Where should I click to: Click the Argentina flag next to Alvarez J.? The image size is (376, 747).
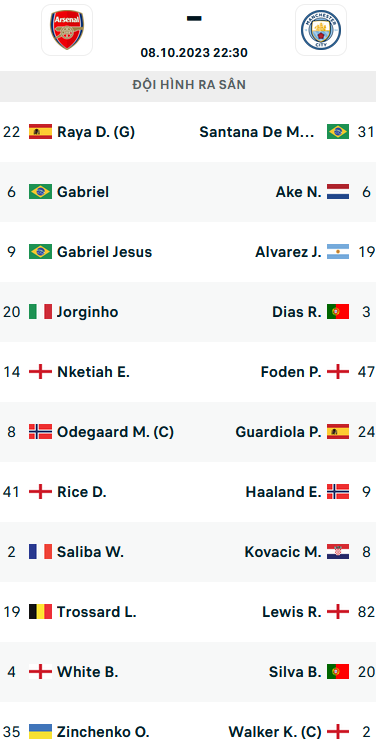(338, 252)
